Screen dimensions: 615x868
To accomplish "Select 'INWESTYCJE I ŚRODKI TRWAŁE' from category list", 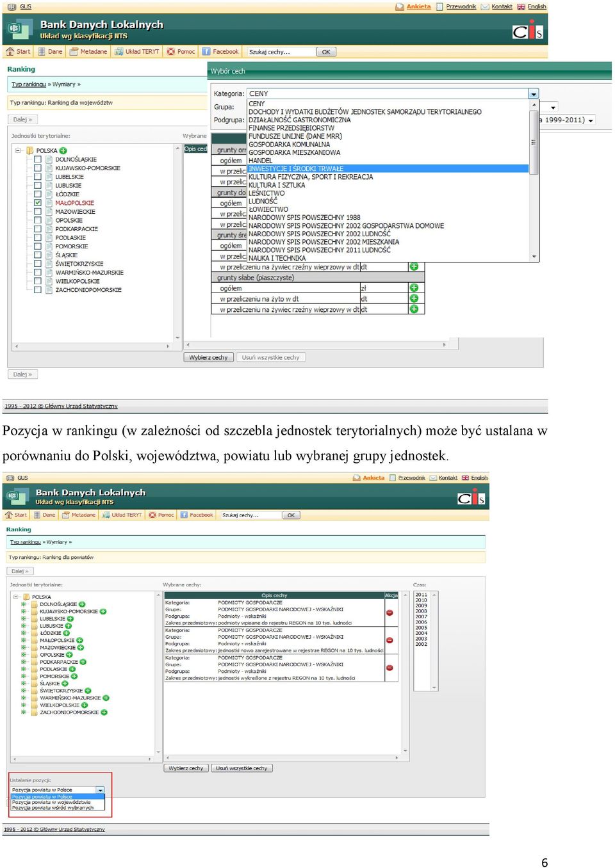I will click(388, 169).
